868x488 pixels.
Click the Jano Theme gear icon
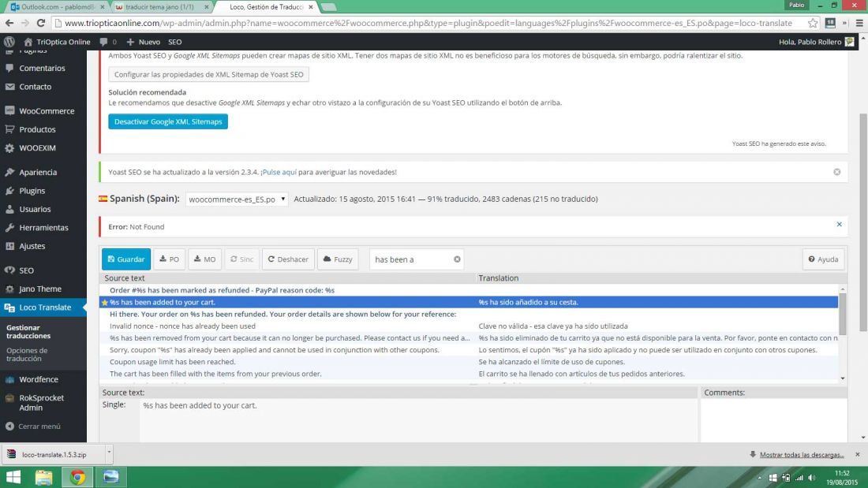(x=9, y=289)
